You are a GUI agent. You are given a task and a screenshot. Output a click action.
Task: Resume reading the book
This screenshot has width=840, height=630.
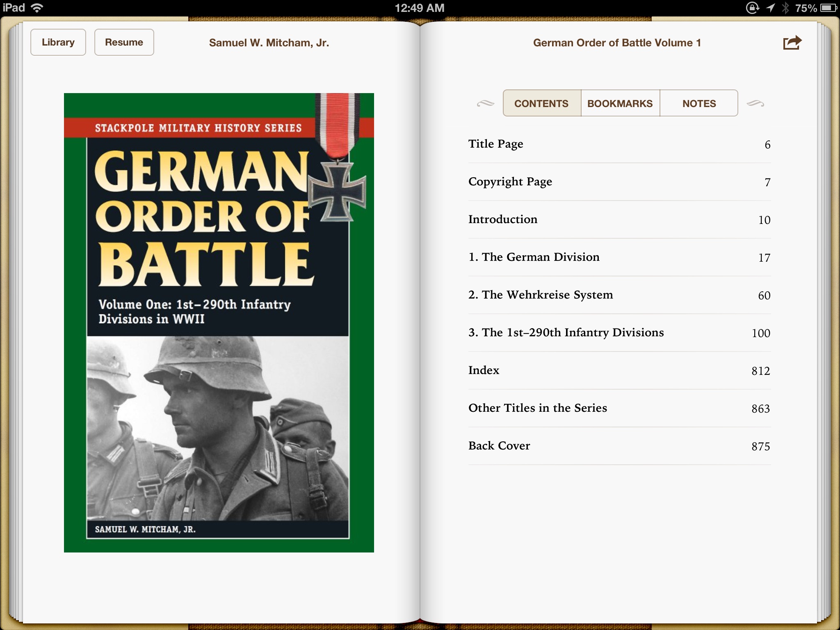(124, 42)
